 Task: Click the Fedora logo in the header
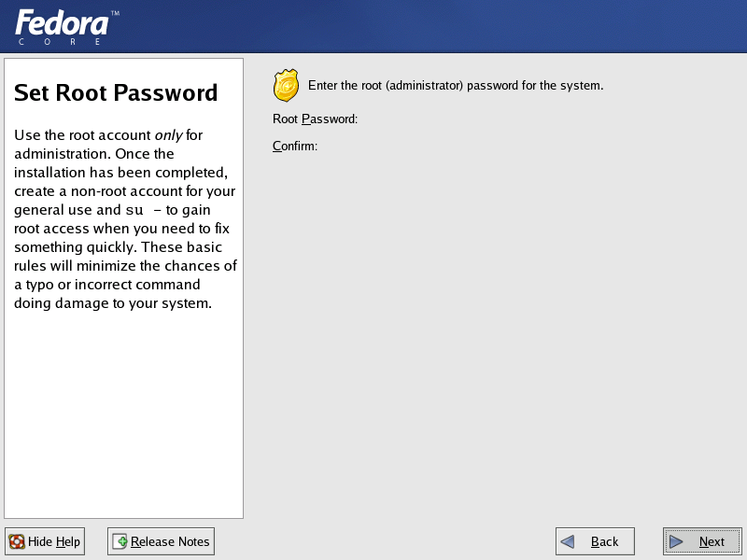pos(62,22)
